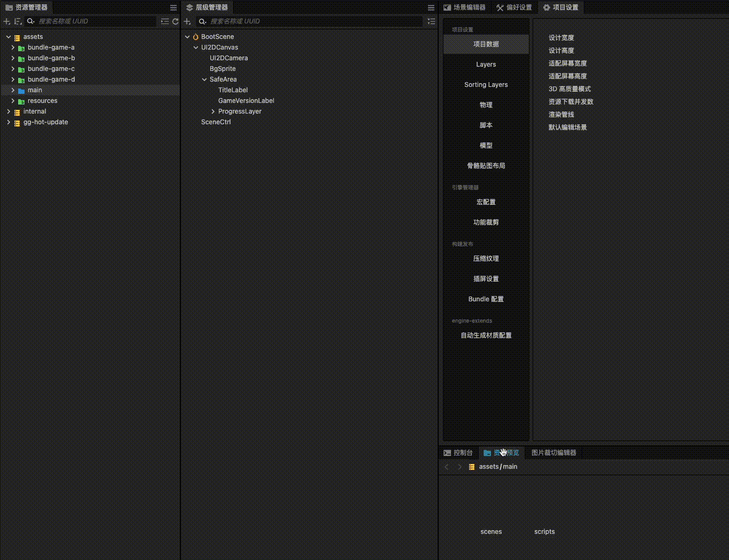Viewport: 729px width, 560px height.
Task: Open the 宏配置 section
Action: pyautogui.click(x=486, y=202)
